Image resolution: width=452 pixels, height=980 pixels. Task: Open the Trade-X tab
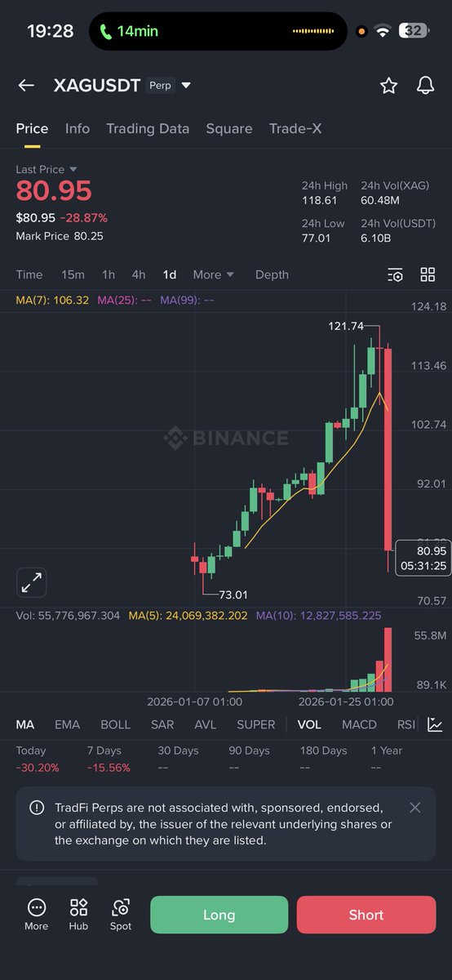[295, 128]
